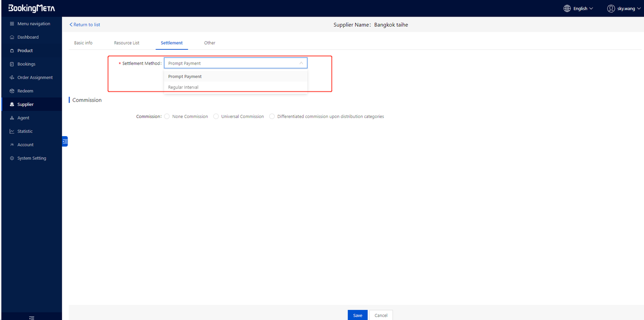
Task: Pick Regular Interval from the dropdown list
Action: pos(184,87)
